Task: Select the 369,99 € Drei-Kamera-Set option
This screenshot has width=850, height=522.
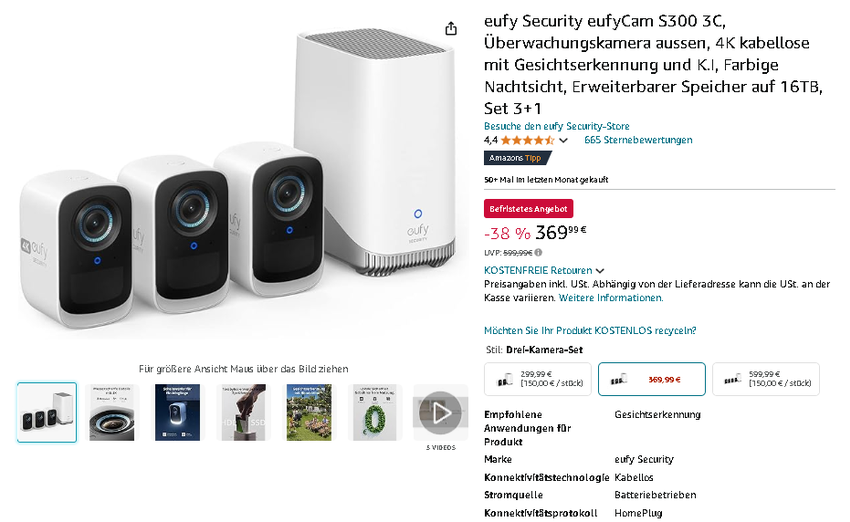Action: [x=651, y=379]
